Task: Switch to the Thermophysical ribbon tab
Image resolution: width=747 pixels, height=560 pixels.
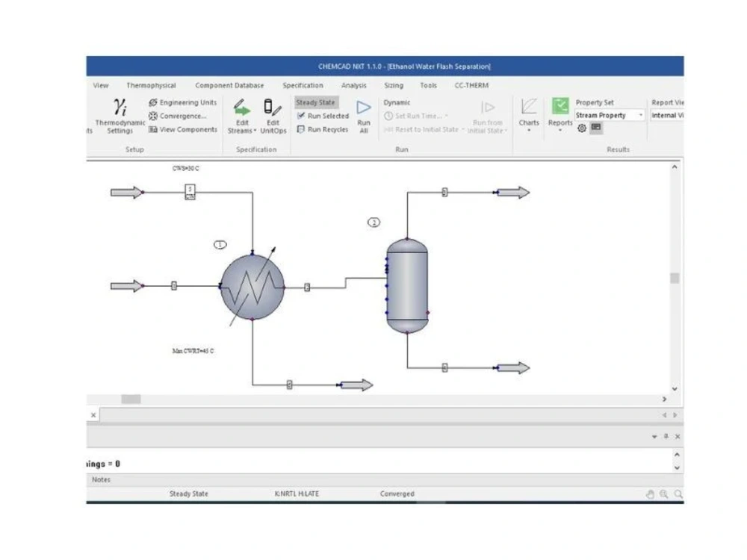Action: 152,85
